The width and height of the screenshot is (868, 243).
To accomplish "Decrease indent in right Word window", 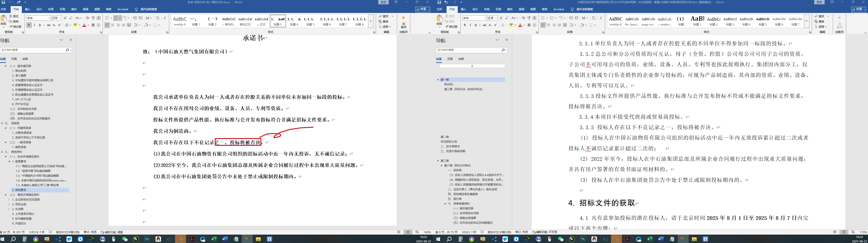I will pyautogui.click(x=571, y=18).
